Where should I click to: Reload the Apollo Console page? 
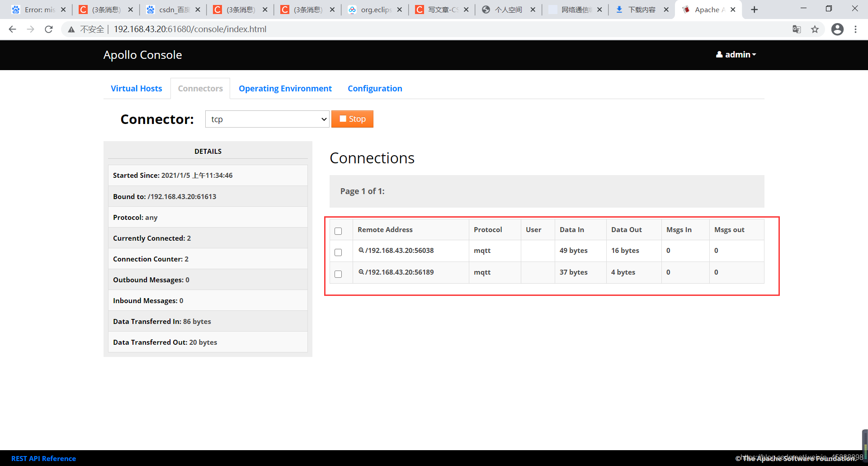(x=49, y=29)
